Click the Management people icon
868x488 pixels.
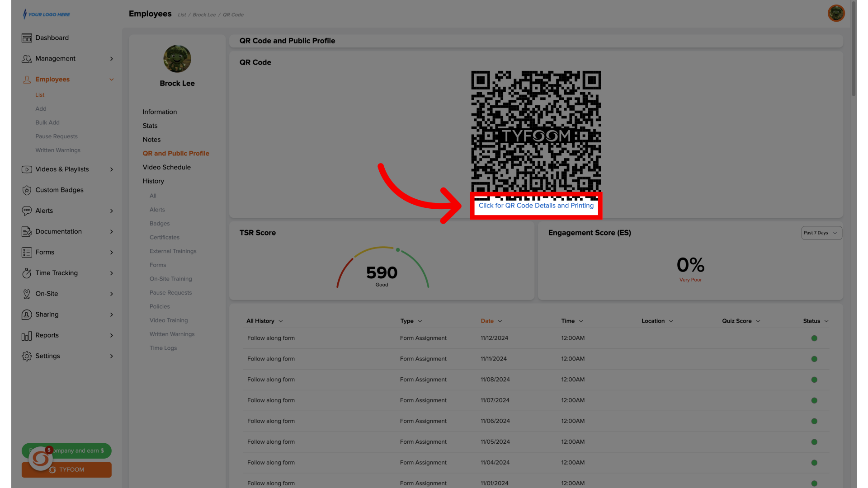pyautogui.click(x=27, y=59)
